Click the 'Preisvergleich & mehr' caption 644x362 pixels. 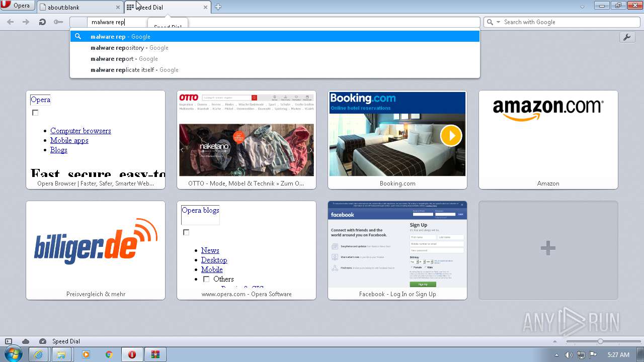(96, 294)
